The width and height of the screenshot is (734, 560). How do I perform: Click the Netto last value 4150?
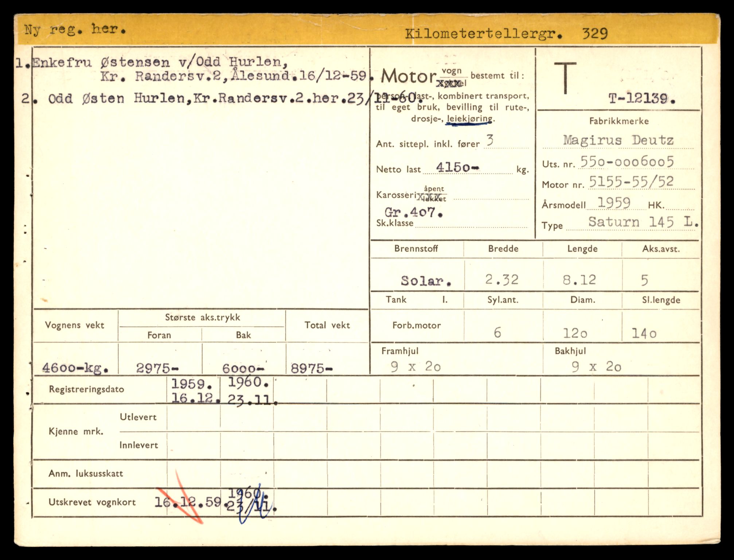point(457,167)
